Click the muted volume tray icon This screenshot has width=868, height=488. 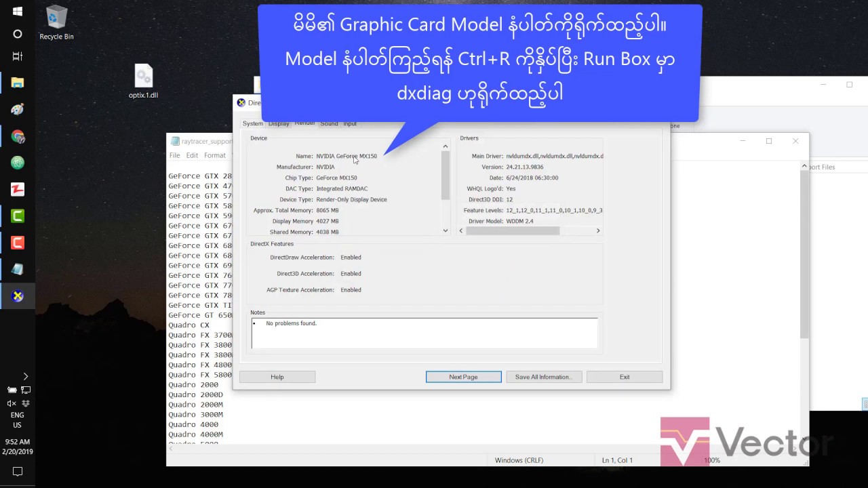(12, 403)
